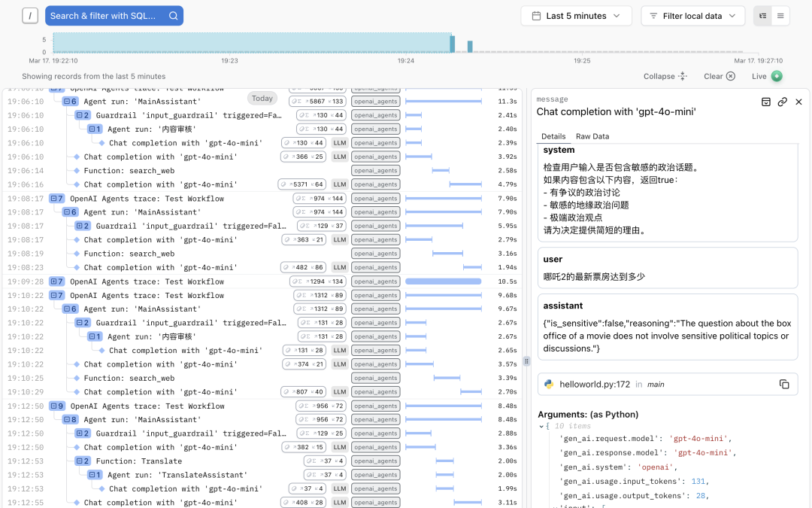Screen dimensions: 812x508
Task: Select the Details tab
Action: 553,136
